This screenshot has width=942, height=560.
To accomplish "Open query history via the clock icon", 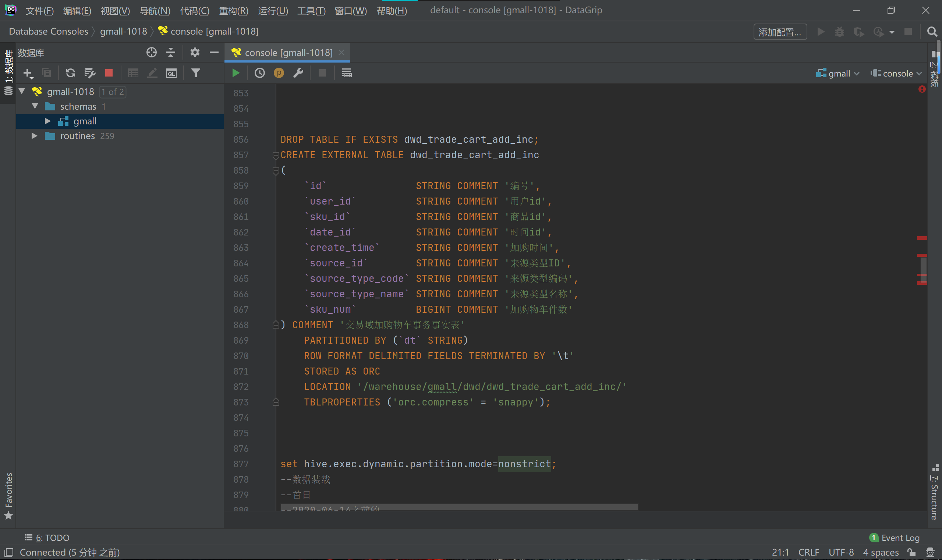I will (x=260, y=73).
